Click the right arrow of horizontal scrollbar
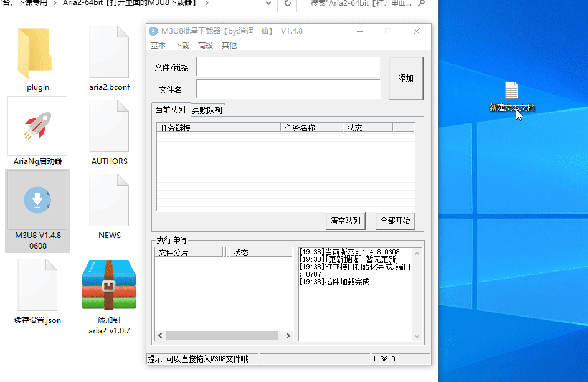 288,335
